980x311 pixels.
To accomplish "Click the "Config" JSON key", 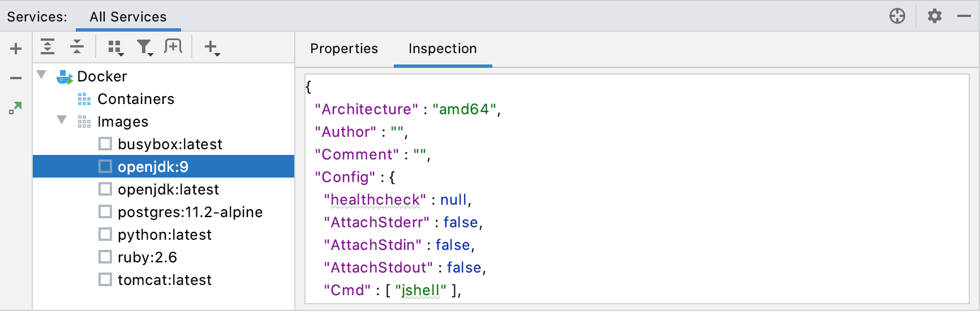I will pyautogui.click(x=345, y=177).
